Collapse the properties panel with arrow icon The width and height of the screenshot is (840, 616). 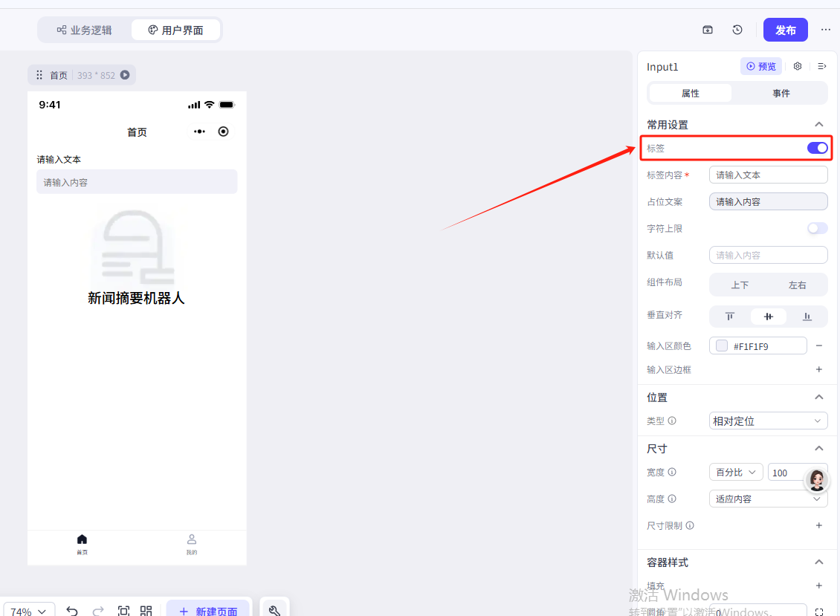pos(821,67)
